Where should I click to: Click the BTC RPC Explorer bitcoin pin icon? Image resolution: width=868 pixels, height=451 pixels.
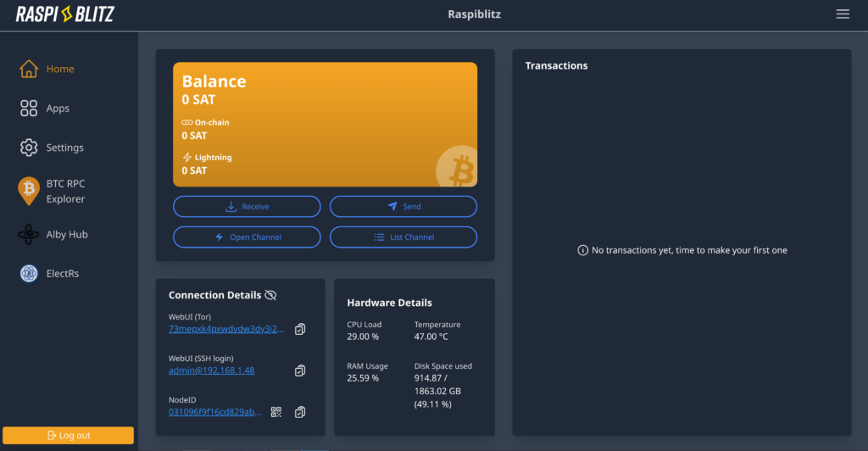[29, 191]
